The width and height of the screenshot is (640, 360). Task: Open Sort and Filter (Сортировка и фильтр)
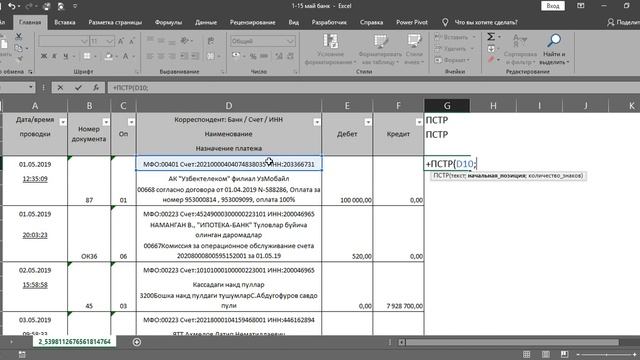click(520, 49)
